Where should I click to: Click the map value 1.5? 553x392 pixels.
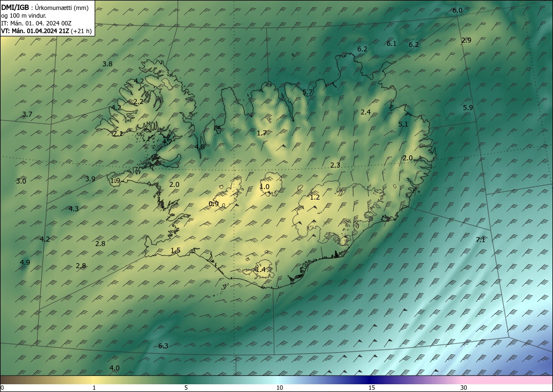tap(176, 250)
